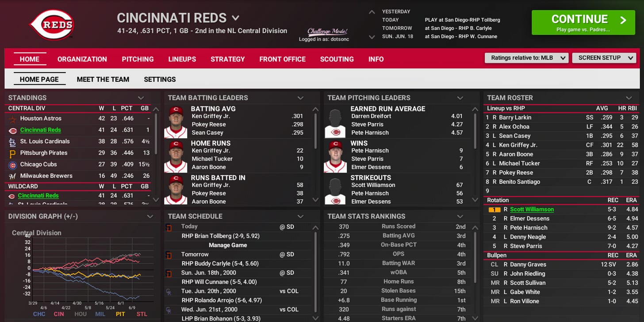Click the Team Batting Leaders scroll down arrow
This screenshot has width=644, height=322.
coord(315,200)
